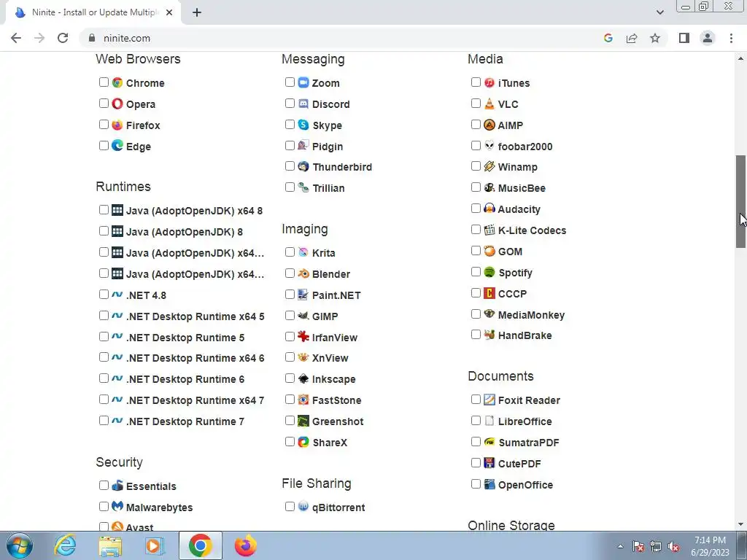This screenshot has width=747, height=560.
Task: Open the Chrome profile button
Action: pyautogui.click(x=708, y=38)
